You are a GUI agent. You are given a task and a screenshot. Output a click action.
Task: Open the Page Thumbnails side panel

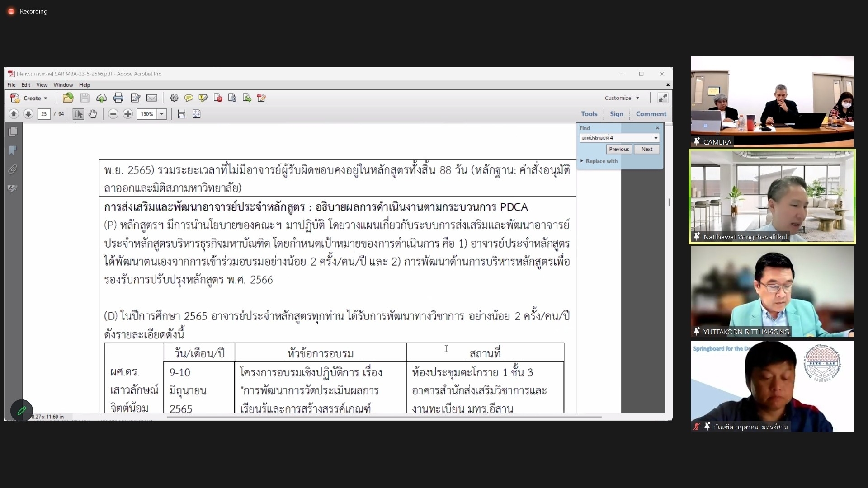[13, 131]
